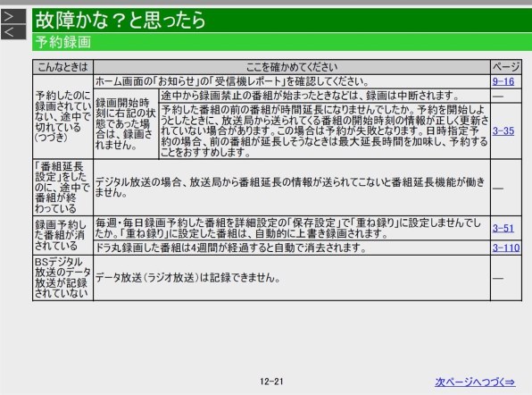This screenshot has width=532, height=395.
Task: Click the ページ column header
Action: pyautogui.click(x=506, y=67)
